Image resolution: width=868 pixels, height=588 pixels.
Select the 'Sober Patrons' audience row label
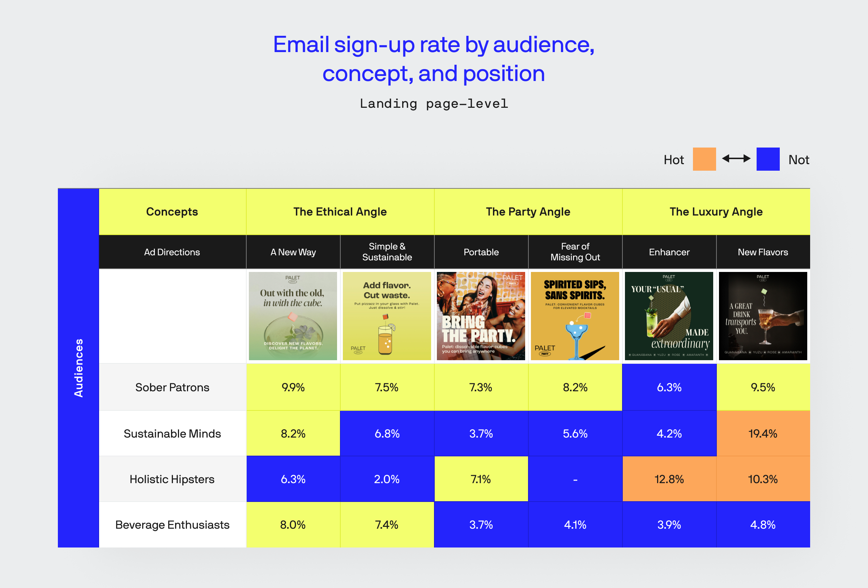coord(173,387)
